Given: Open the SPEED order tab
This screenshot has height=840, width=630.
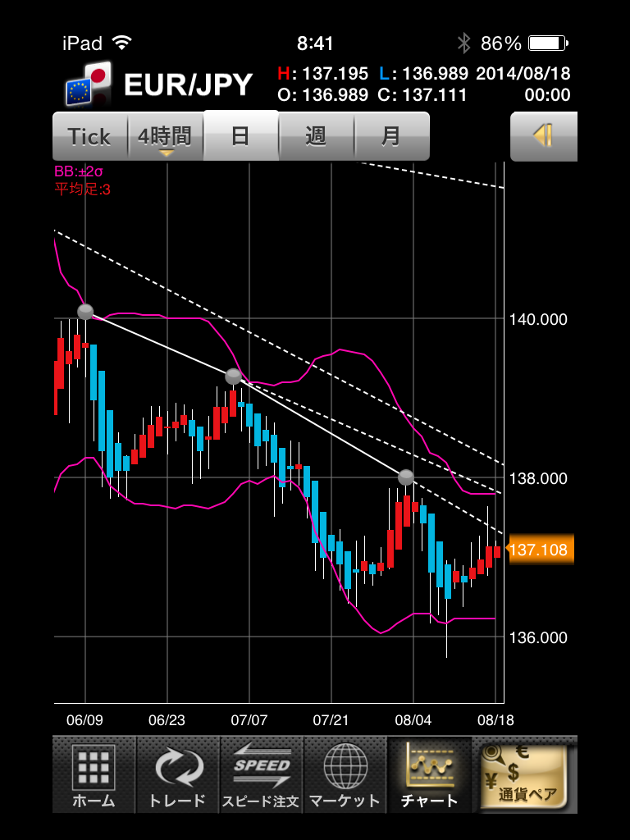Looking at the screenshot, I should [x=262, y=774].
